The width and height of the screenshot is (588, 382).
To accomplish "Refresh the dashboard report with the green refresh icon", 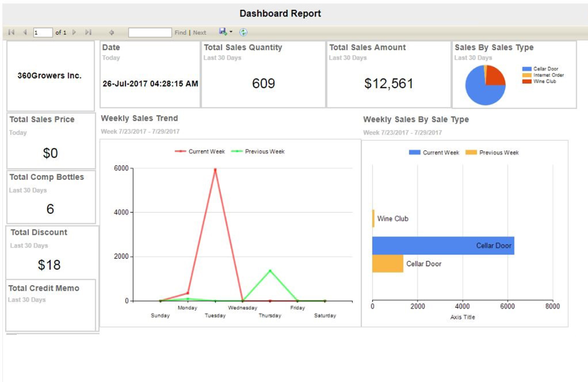I will click(244, 32).
